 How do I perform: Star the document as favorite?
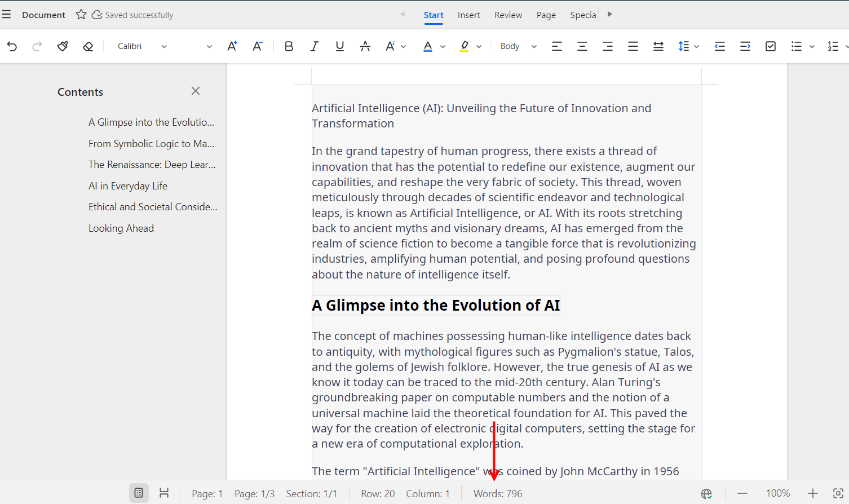point(81,15)
